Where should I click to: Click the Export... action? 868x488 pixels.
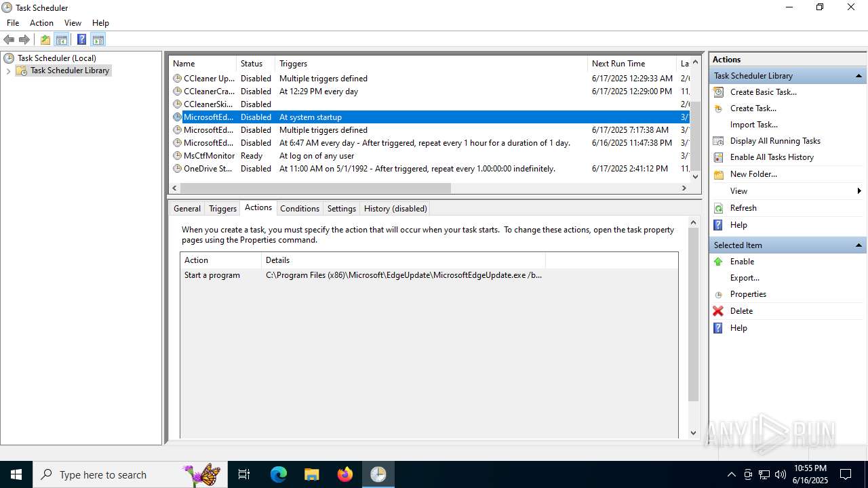tap(745, 278)
